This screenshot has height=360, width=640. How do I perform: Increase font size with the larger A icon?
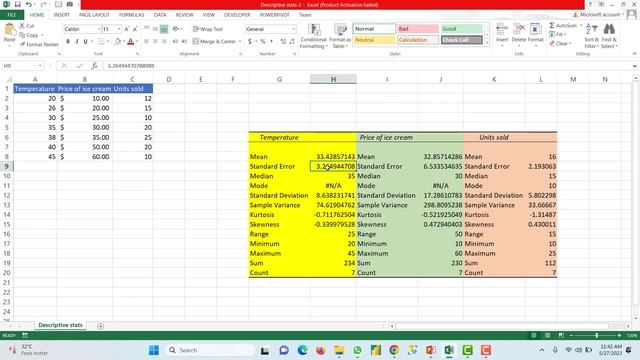coord(127,29)
